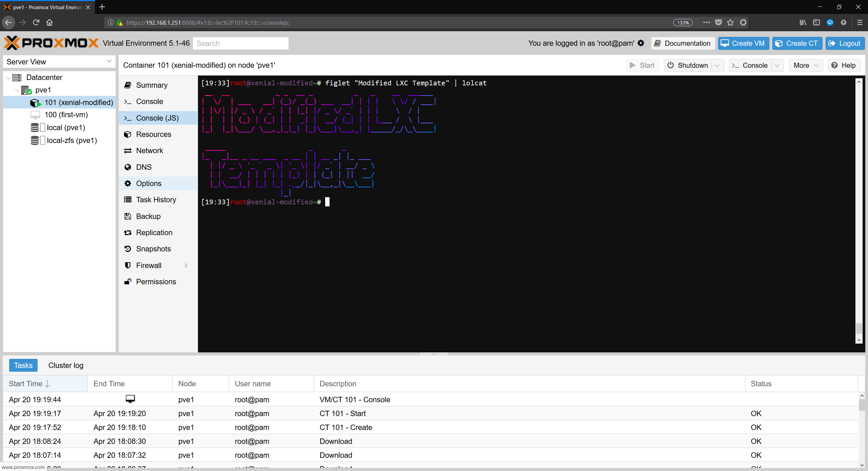This screenshot has height=471, width=868.
Task: Select the Console (JS) tab
Action: (x=157, y=118)
